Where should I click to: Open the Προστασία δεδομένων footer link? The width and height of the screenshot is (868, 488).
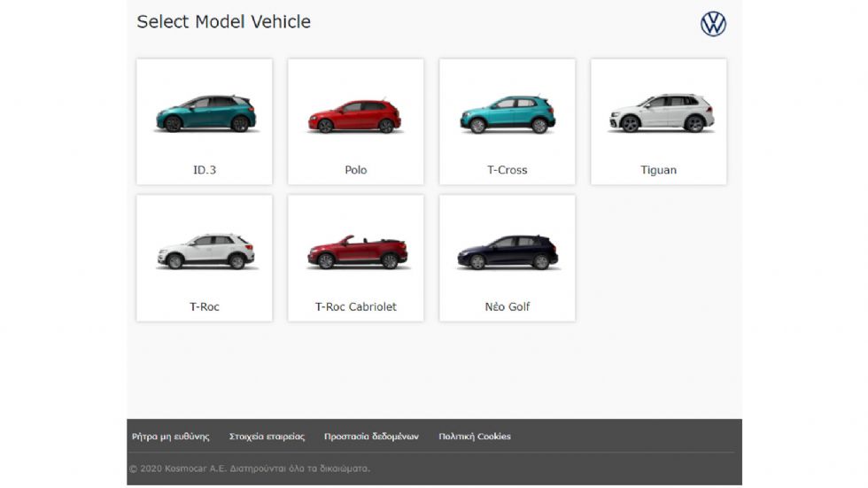[371, 437]
